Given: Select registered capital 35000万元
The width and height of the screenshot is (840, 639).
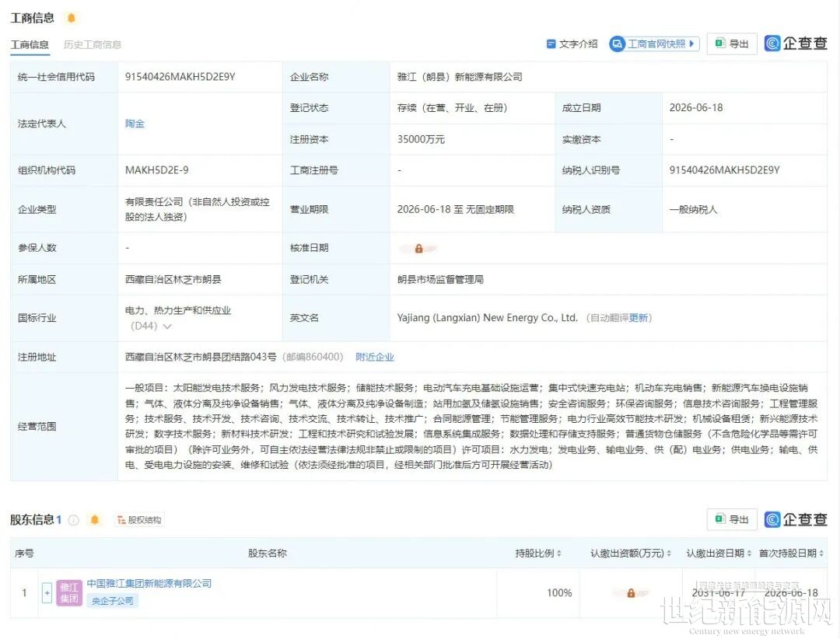Looking at the screenshot, I should (x=421, y=139).
